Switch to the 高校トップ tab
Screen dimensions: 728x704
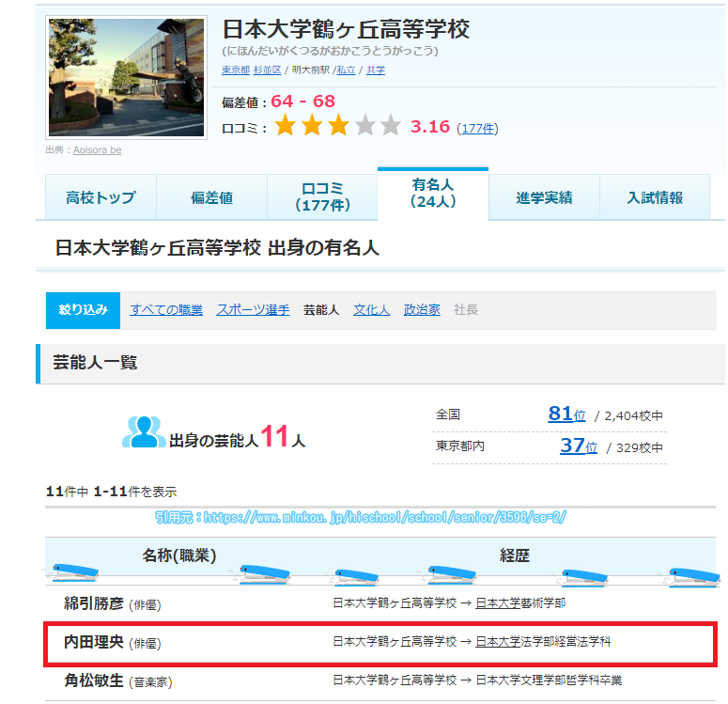101,197
